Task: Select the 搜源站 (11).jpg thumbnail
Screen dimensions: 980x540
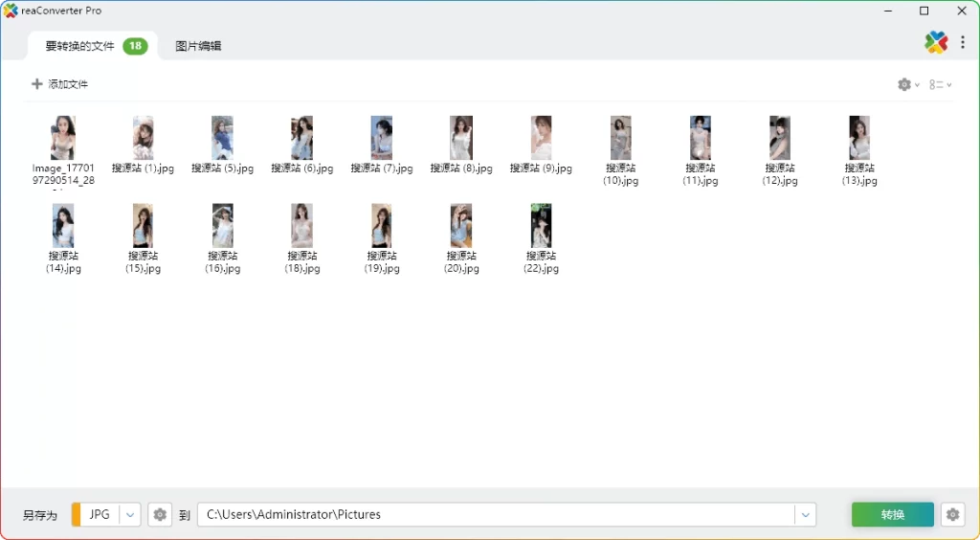Action: (701, 138)
